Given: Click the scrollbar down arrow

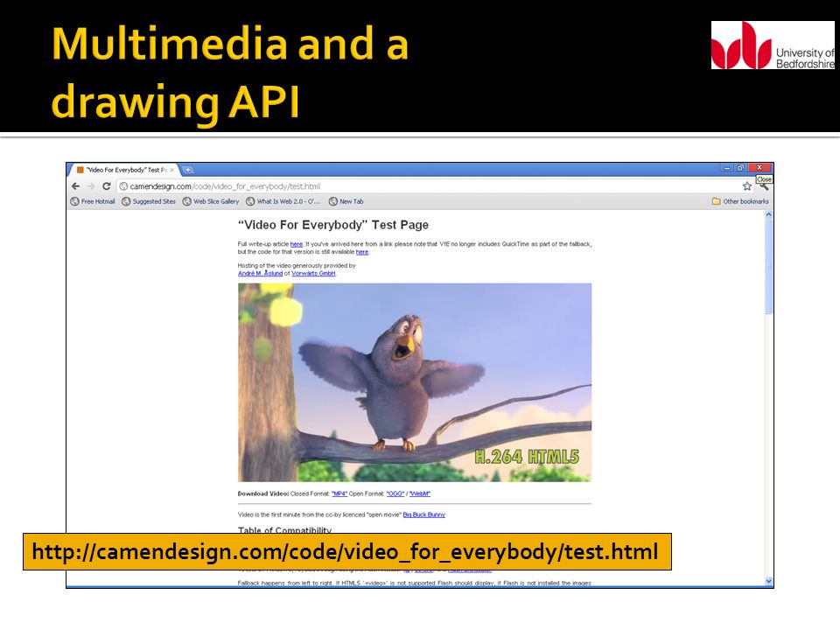Looking at the screenshot, I should point(769,581).
